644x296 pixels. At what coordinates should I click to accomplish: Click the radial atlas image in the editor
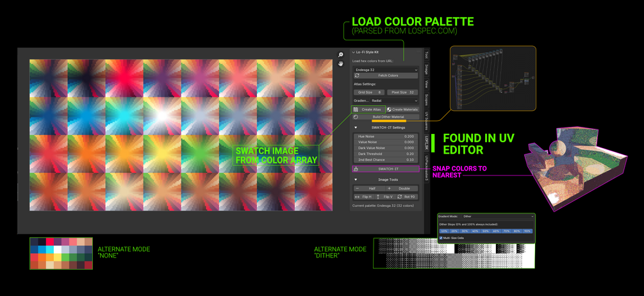[x=181, y=135]
